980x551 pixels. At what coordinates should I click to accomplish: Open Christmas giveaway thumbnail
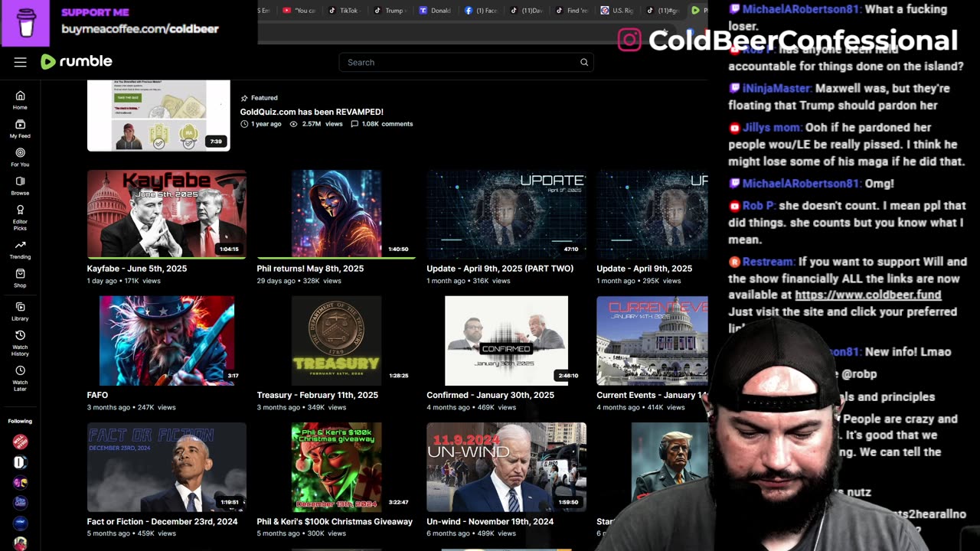[x=337, y=467]
